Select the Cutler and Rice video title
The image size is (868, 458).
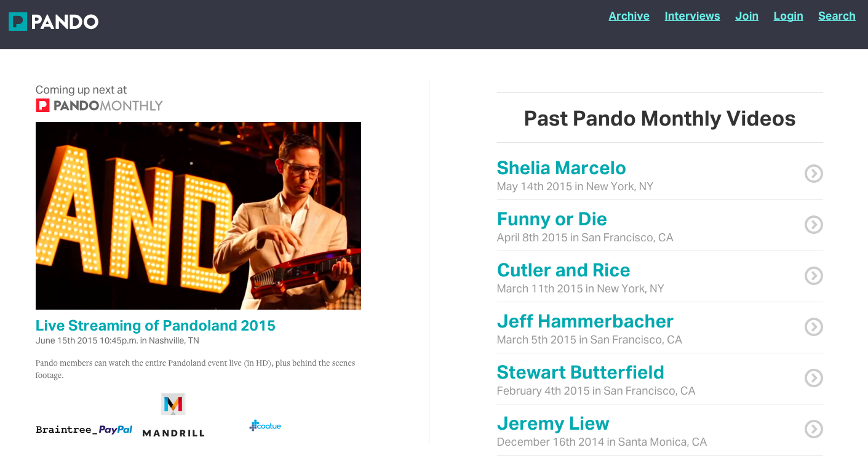tap(563, 270)
